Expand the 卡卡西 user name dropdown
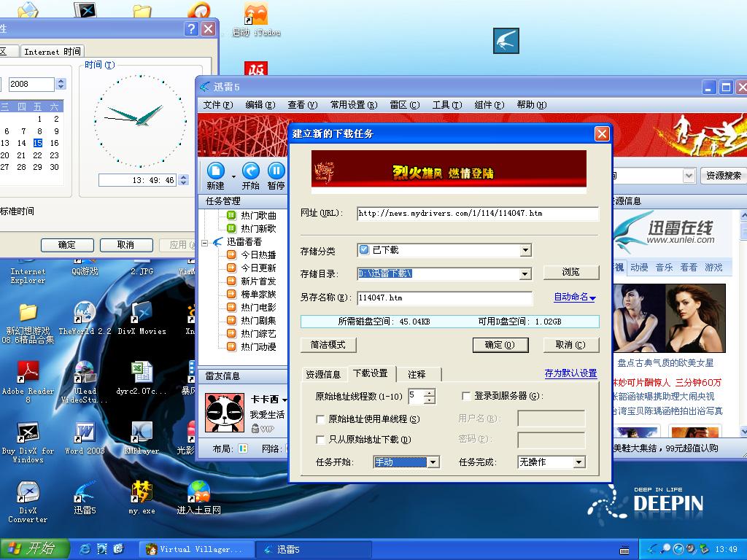 point(285,400)
